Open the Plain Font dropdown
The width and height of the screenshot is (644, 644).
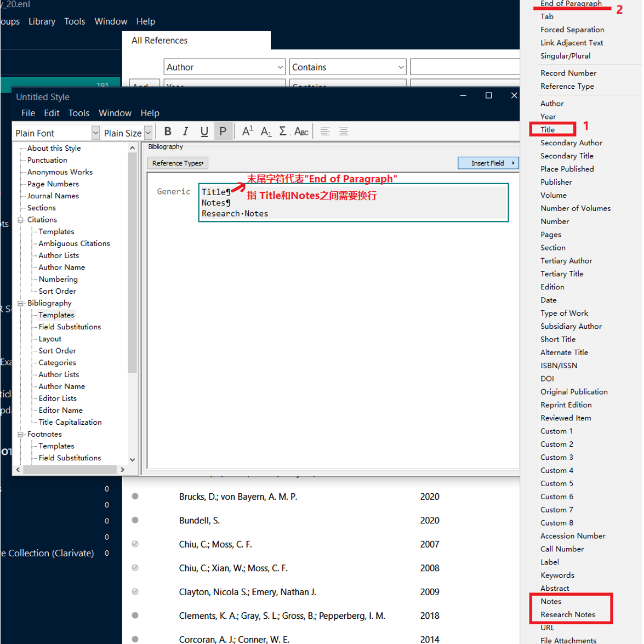coord(96,133)
